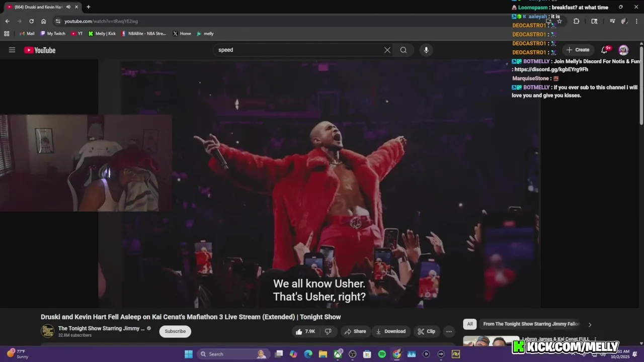Bookmark this page with the star icon
The width and height of the screenshot is (644, 362).
point(559,21)
